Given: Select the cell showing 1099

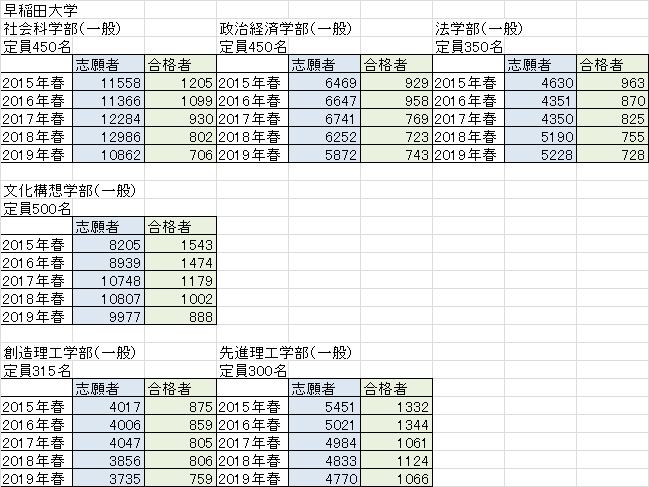Looking at the screenshot, I should tap(180, 101).
